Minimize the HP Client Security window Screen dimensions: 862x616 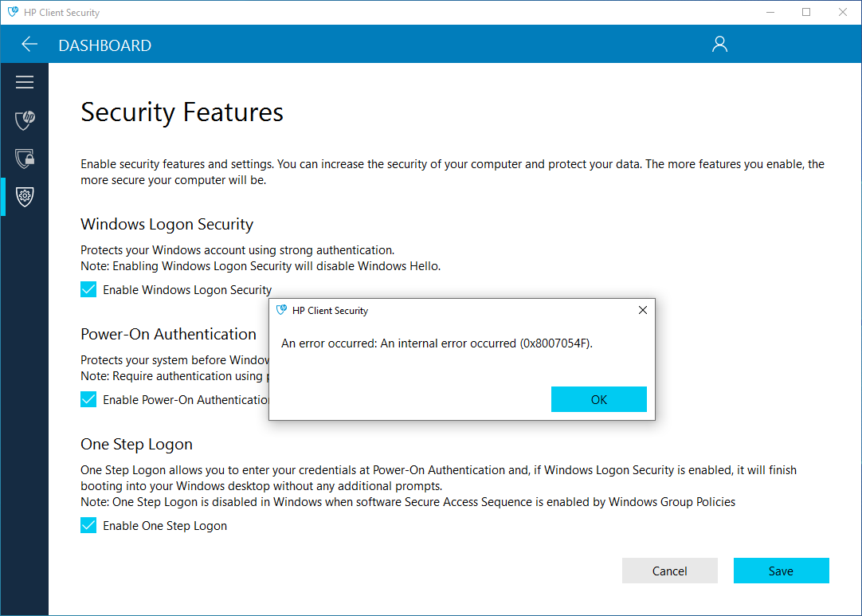point(770,12)
